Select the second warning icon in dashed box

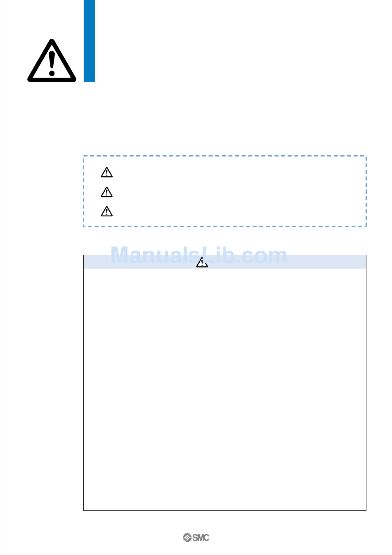107,192
